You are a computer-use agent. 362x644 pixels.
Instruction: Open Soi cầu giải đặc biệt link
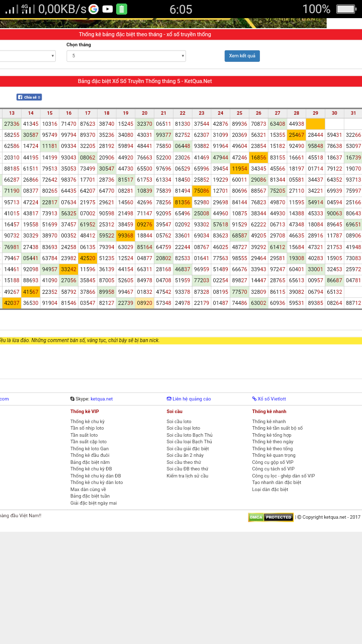click(x=188, y=449)
